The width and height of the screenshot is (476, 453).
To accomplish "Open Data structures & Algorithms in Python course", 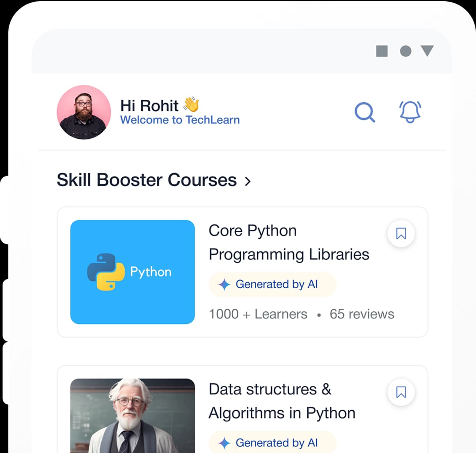I will tap(281, 401).
